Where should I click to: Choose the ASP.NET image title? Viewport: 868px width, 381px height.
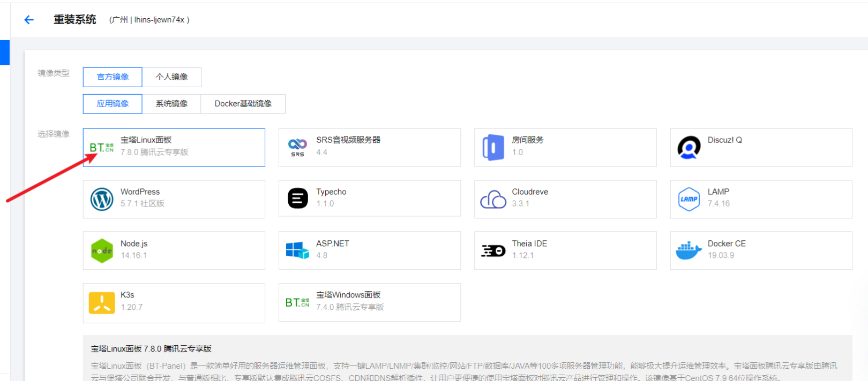pyautogui.click(x=333, y=243)
